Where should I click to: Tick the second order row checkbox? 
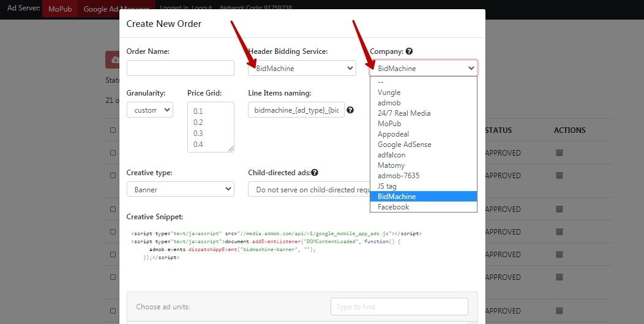click(x=113, y=175)
